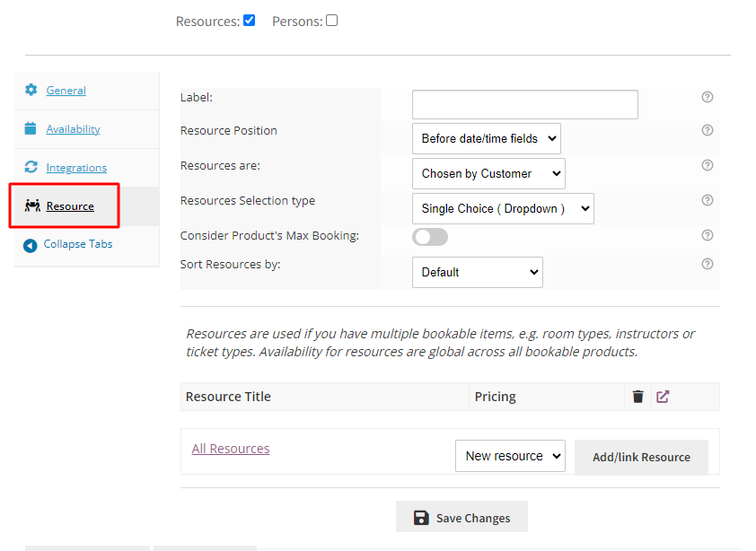Open help icon for Resource Position

pyautogui.click(x=707, y=130)
